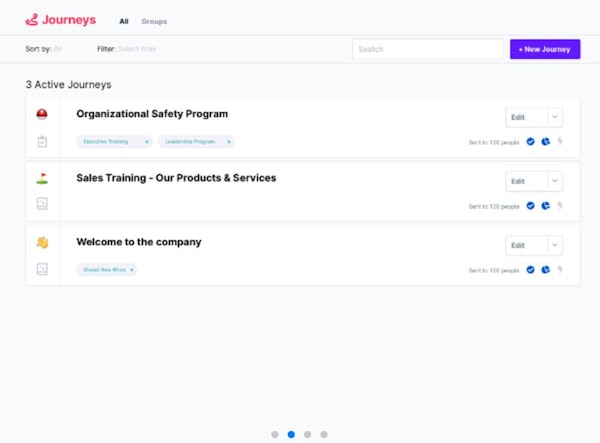Select the All tab
Image resolution: width=600 pixels, height=443 pixels.
[124, 21]
